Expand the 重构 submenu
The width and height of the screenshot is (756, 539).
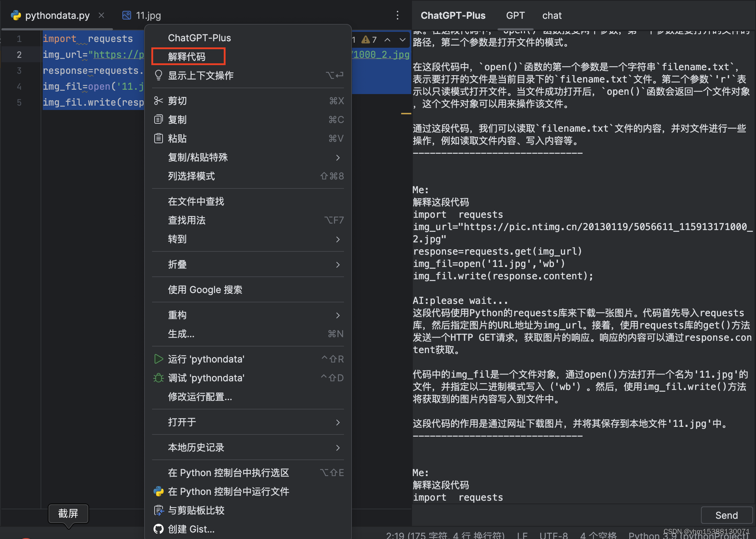248,315
